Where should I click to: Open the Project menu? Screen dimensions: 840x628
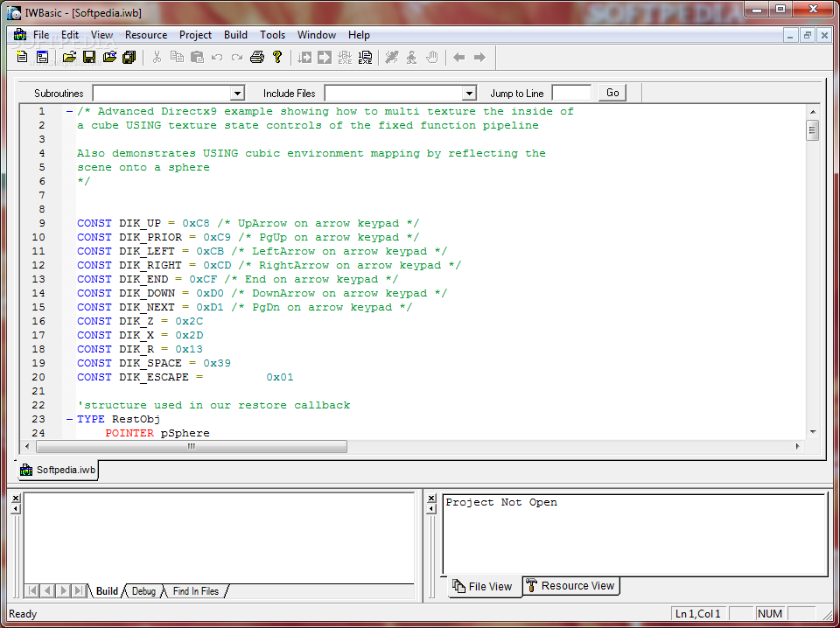click(195, 35)
